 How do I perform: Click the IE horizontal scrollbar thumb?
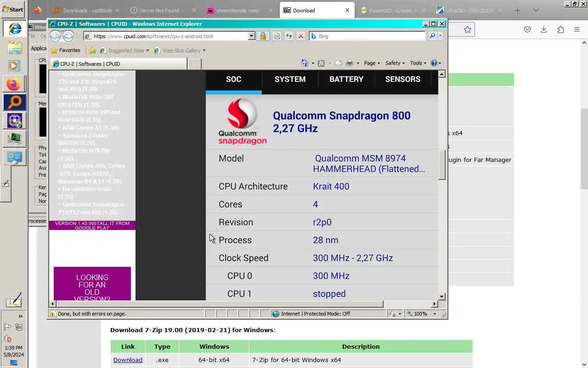[x=220, y=304]
